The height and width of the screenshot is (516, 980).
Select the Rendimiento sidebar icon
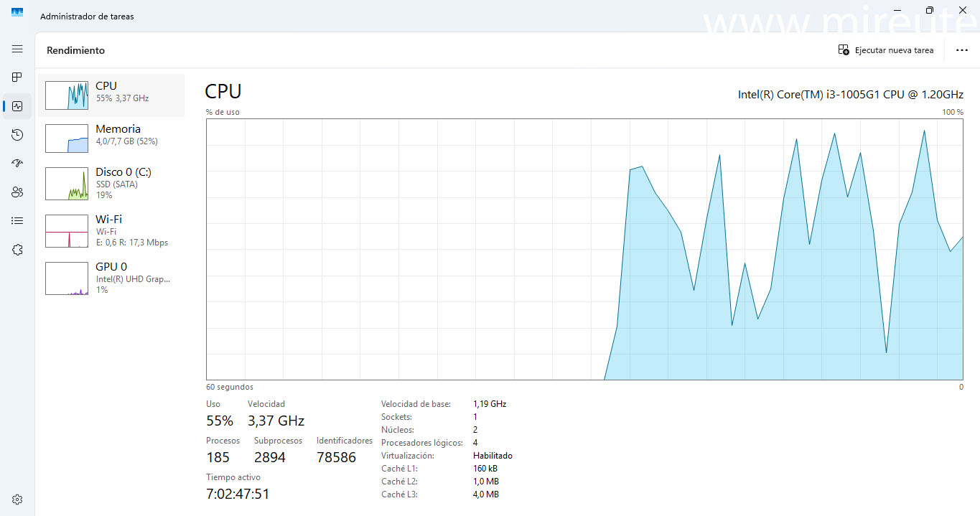pyautogui.click(x=17, y=106)
